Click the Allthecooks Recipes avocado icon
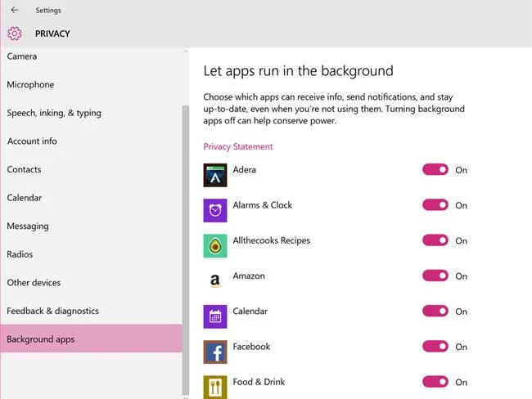This screenshot has width=532, height=399. coord(215,246)
